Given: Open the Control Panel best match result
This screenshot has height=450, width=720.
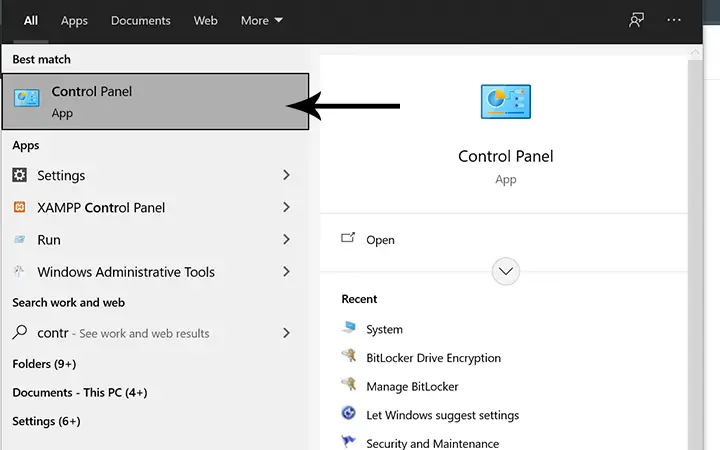Looking at the screenshot, I should coord(155,101).
